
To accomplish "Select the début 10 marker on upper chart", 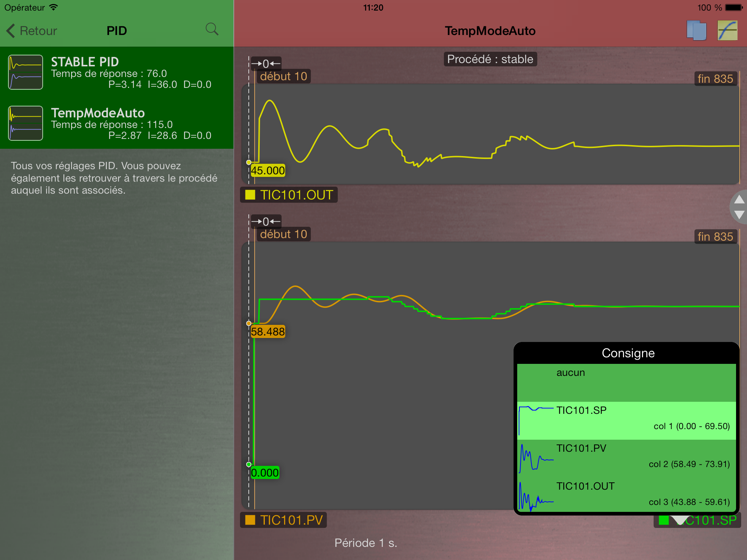I will pyautogui.click(x=283, y=77).
